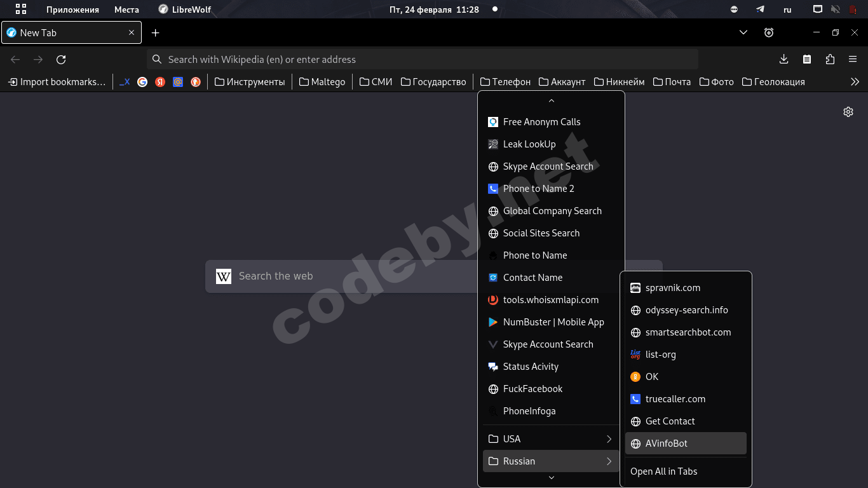Close the New Tab tab
The height and width of the screenshot is (488, 868).
pyautogui.click(x=132, y=33)
